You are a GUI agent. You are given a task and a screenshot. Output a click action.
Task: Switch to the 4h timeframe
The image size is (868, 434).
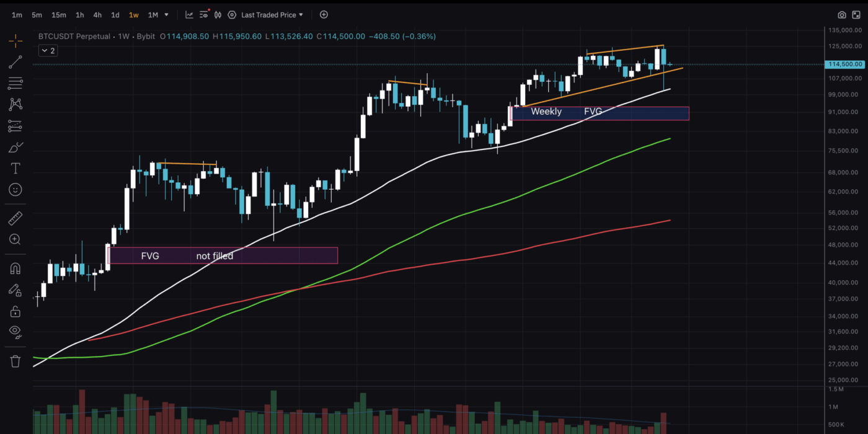tap(97, 14)
